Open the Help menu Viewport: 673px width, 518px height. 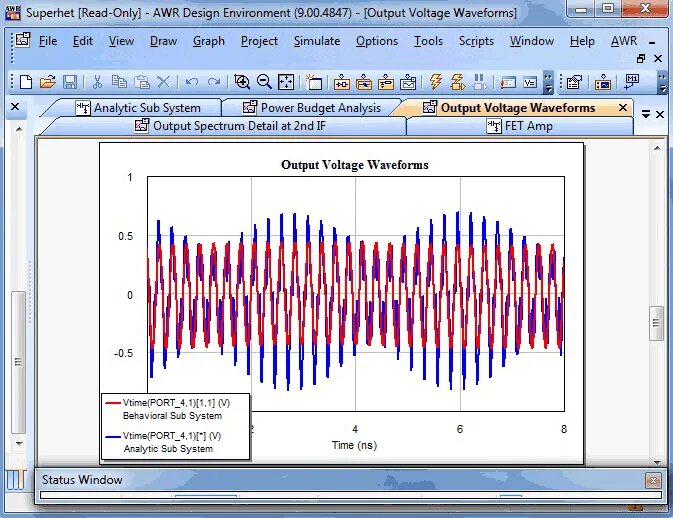tap(582, 41)
